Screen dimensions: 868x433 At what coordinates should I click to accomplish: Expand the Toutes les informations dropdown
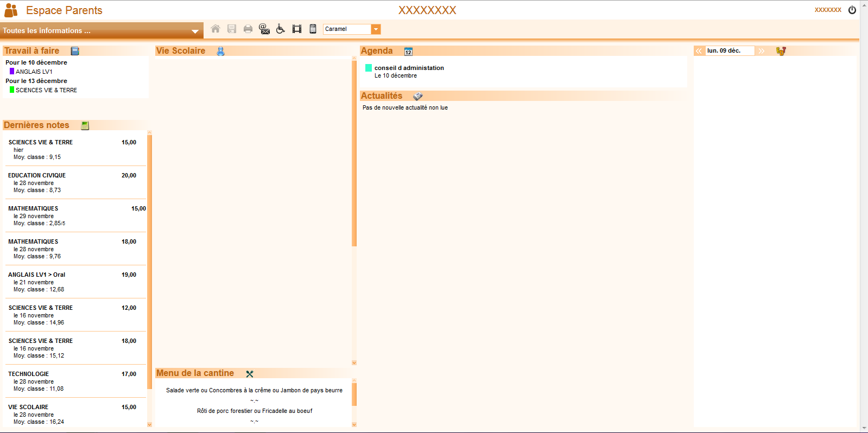coord(195,31)
